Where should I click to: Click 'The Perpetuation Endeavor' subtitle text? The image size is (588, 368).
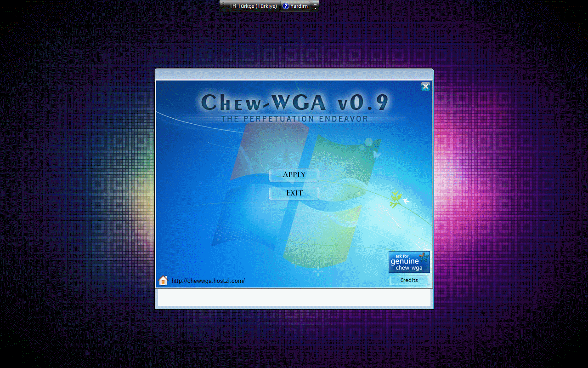pyautogui.click(x=294, y=119)
